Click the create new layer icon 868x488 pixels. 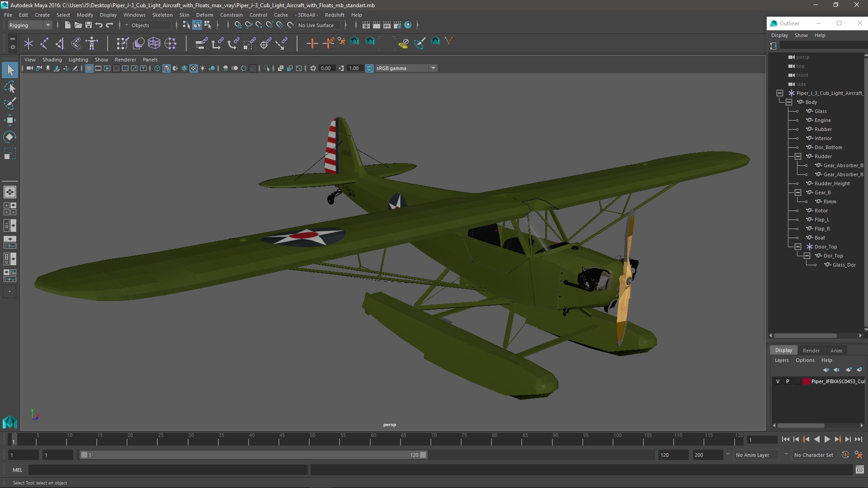click(849, 370)
